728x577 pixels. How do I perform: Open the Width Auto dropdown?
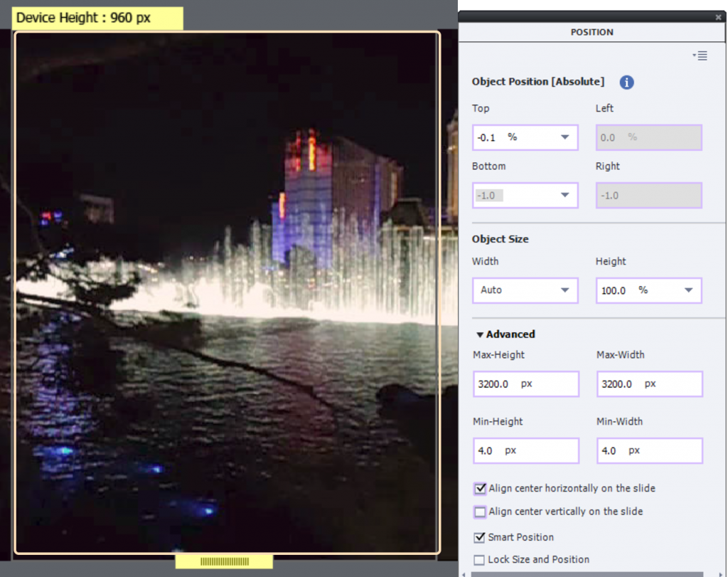pos(565,290)
